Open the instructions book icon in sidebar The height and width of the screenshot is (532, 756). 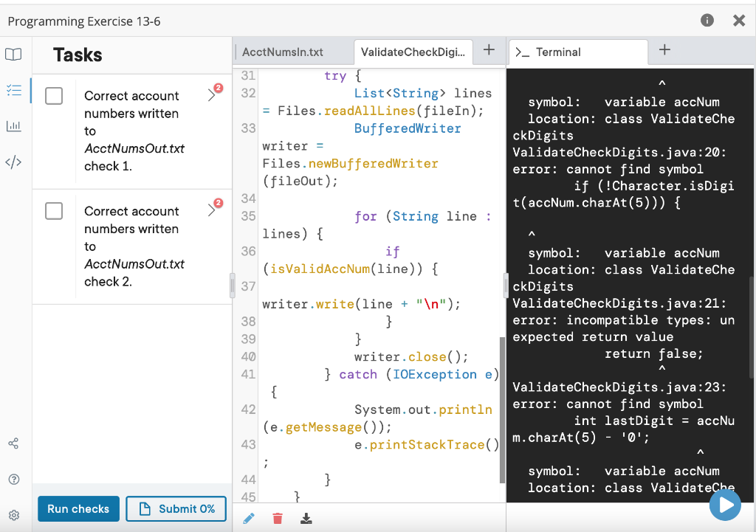pos(14,54)
